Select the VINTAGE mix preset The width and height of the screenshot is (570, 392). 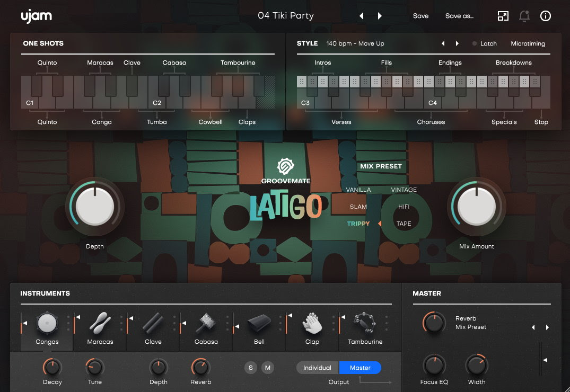pyautogui.click(x=404, y=189)
